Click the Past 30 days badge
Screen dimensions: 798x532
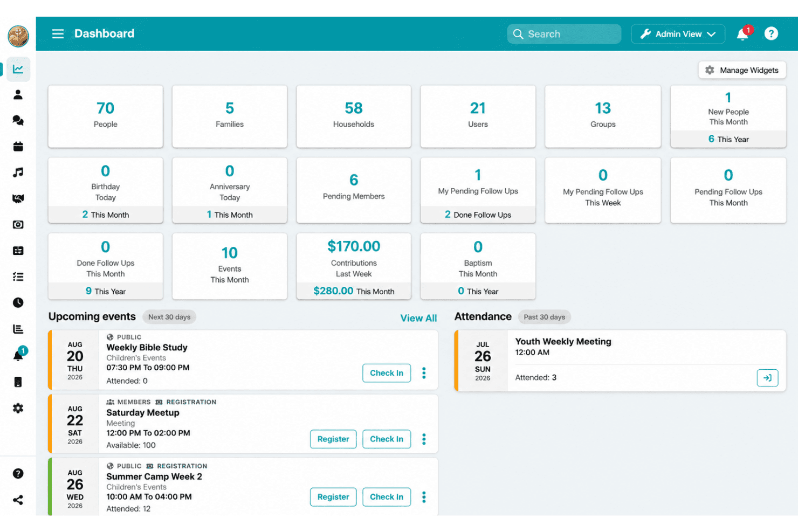544,317
